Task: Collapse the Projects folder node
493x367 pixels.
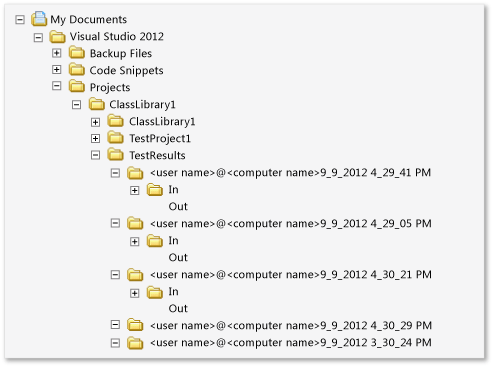Action: [57, 86]
